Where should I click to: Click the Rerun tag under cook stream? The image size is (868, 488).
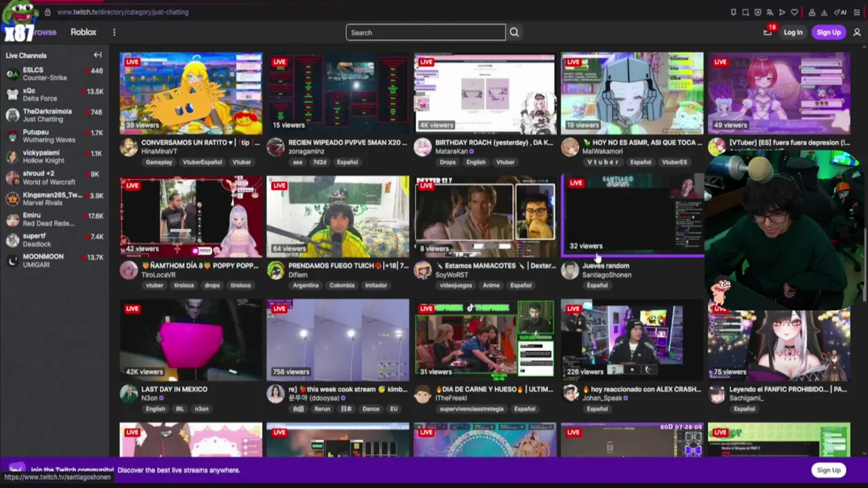click(322, 409)
